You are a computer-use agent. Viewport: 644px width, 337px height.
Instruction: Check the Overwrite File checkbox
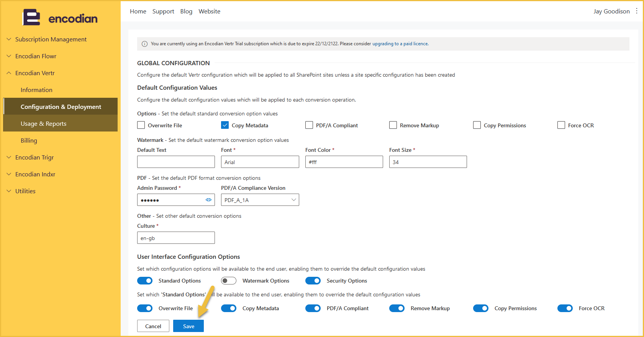(141, 125)
